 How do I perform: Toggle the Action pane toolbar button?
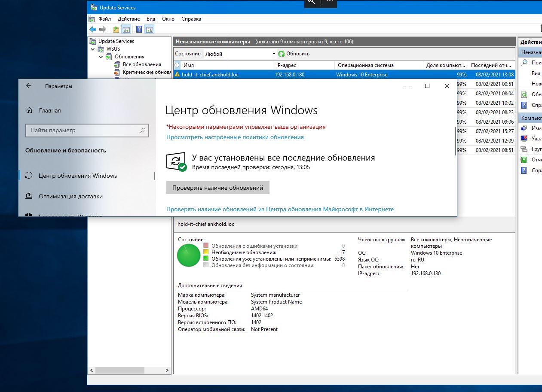tap(149, 30)
